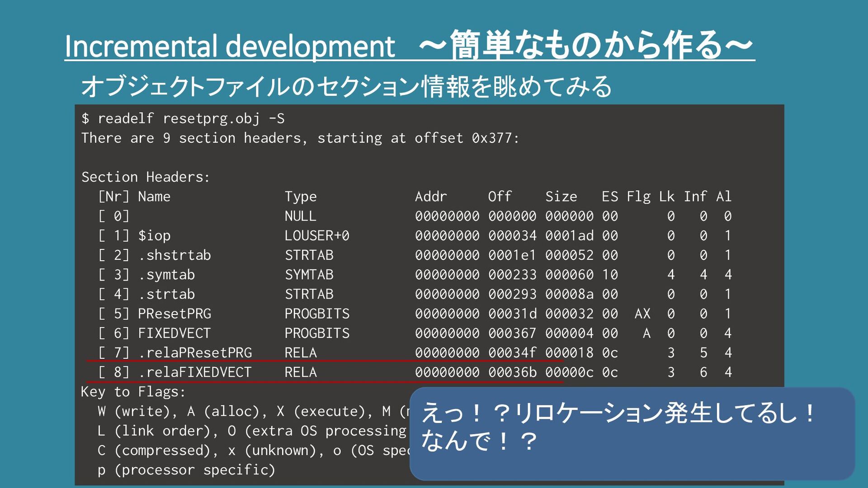Select the $iop section row name
Screen dimensions: 868x488
pos(154,235)
